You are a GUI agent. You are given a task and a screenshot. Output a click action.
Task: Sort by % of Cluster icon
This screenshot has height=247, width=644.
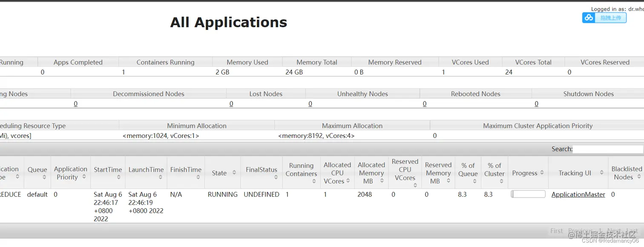click(x=501, y=181)
